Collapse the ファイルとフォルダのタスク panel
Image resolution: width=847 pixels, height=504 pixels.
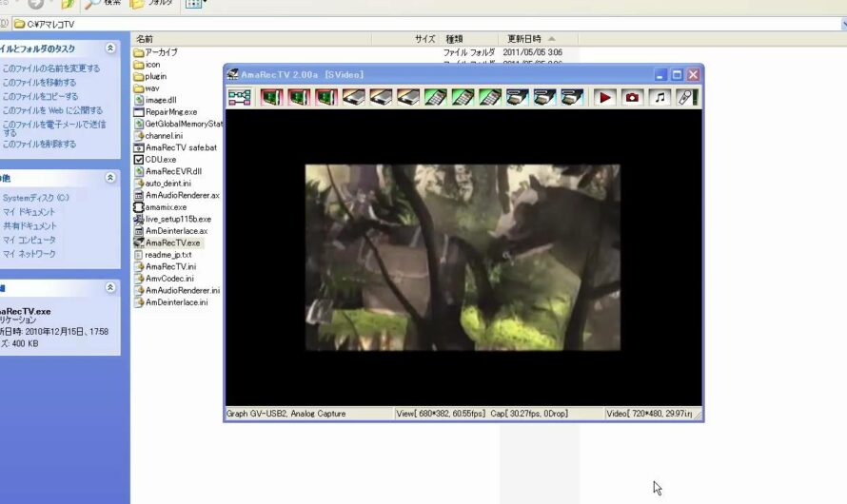point(110,48)
